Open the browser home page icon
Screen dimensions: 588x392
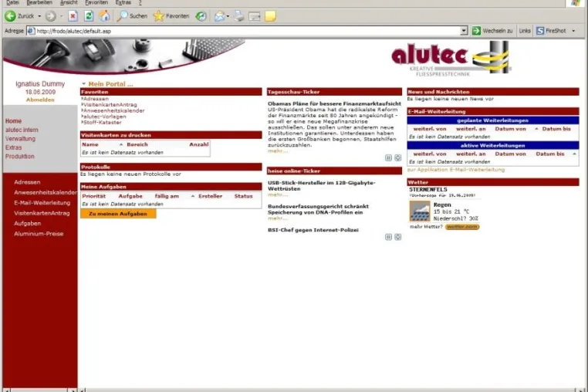pyautogui.click(x=105, y=16)
